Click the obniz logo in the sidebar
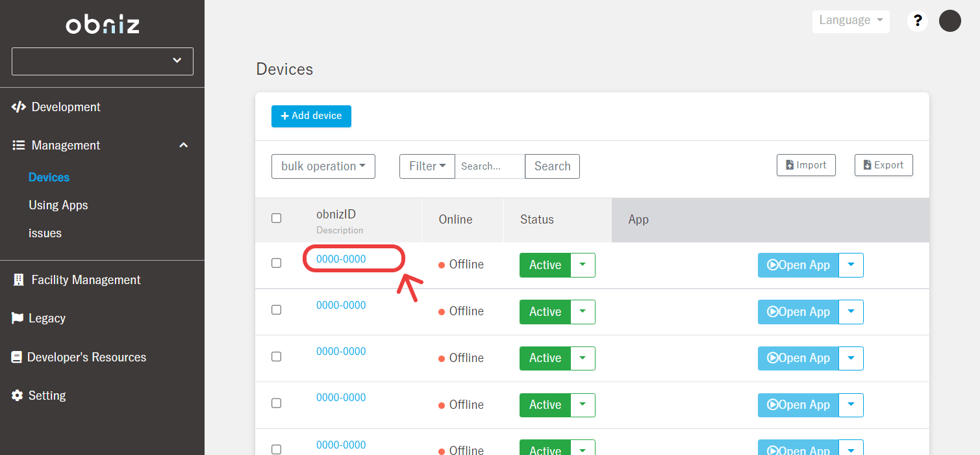The image size is (980, 455). click(x=103, y=25)
